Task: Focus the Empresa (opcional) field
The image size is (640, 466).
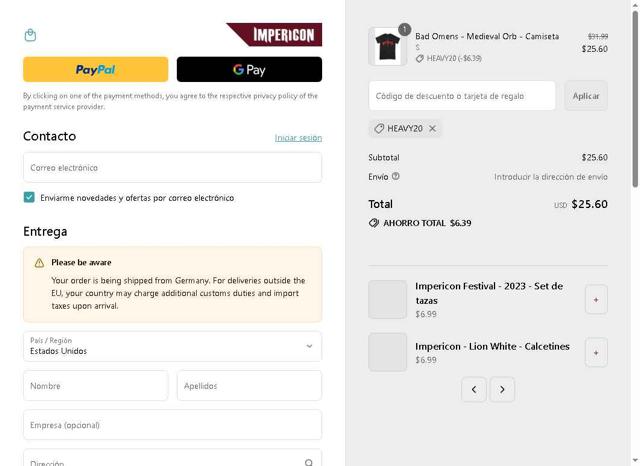Action: 173,425
